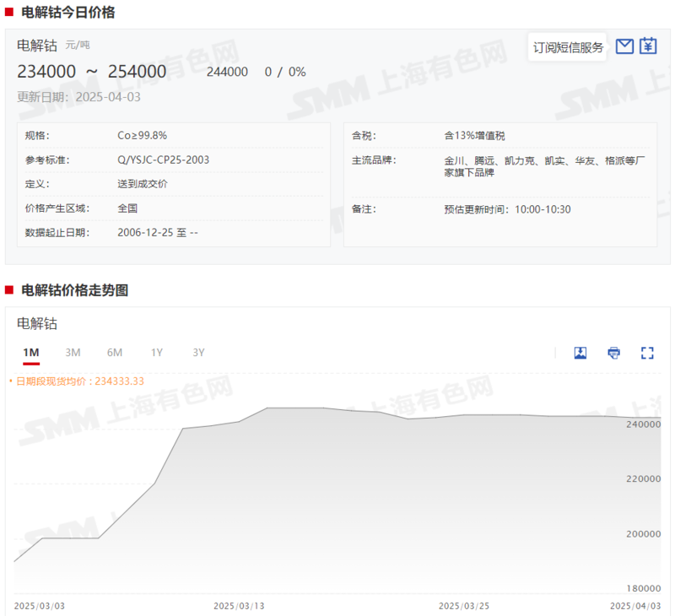Switch chart to 3M range
675x616 pixels.
point(73,353)
